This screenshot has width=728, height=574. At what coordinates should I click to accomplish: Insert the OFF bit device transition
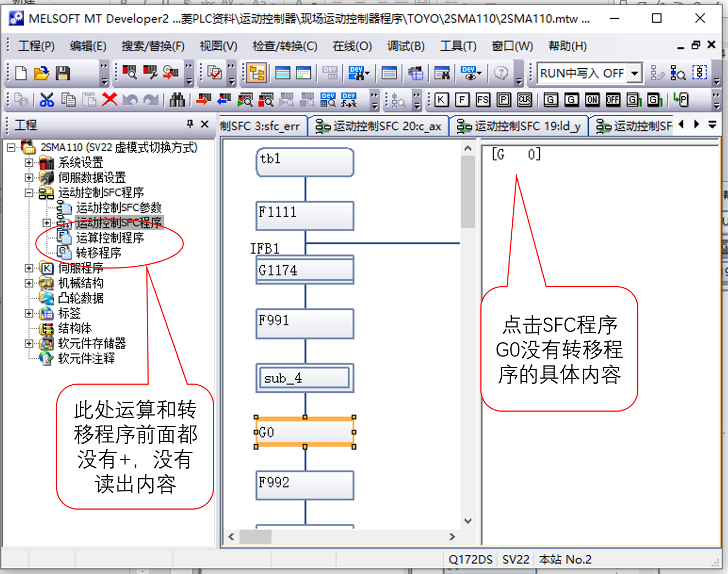pos(612,100)
